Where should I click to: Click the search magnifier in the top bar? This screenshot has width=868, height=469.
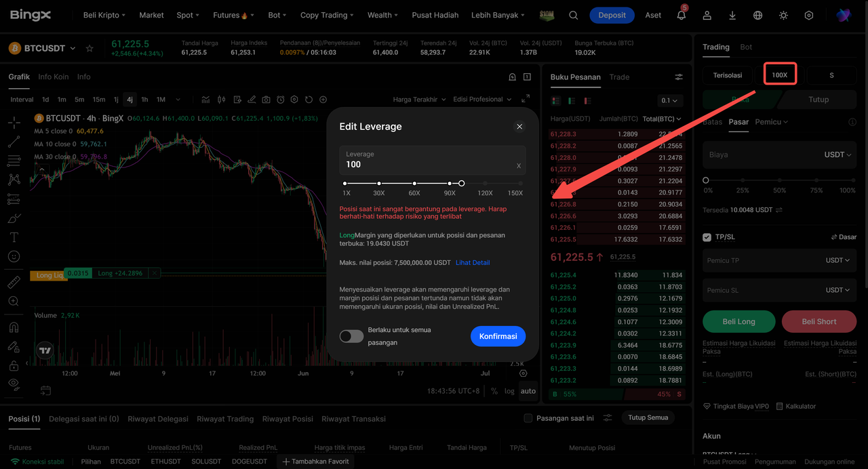(574, 15)
